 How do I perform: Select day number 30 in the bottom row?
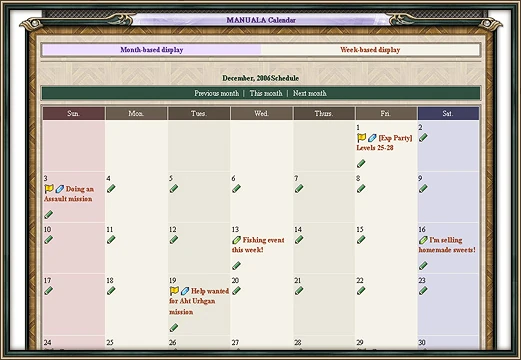(422, 342)
